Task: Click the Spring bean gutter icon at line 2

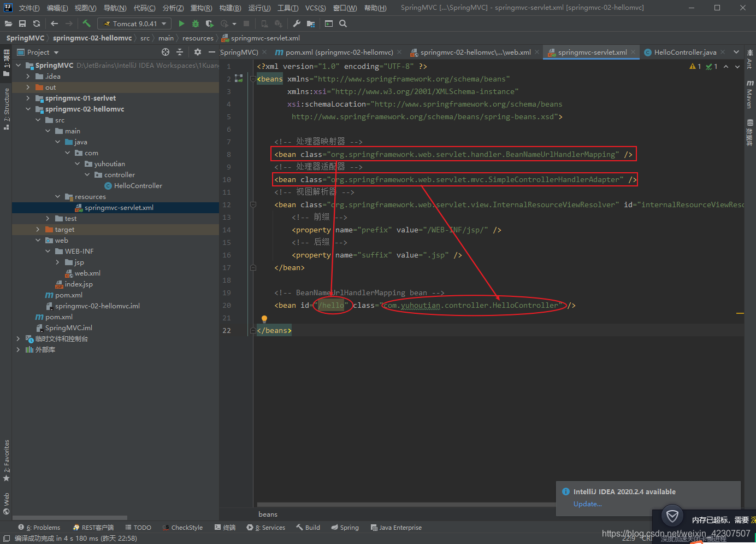Action: [239, 79]
